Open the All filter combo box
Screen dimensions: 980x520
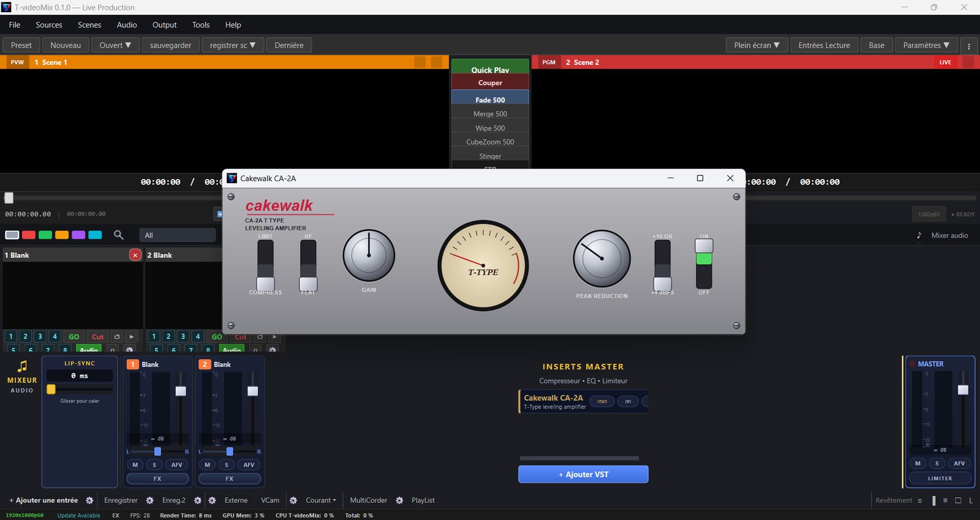click(177, 235)
